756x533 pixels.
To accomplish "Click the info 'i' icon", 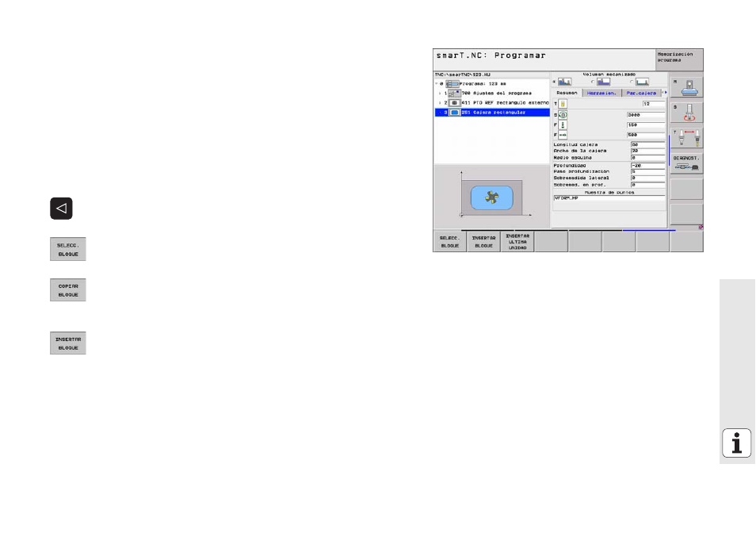I will tap(736, 443).
